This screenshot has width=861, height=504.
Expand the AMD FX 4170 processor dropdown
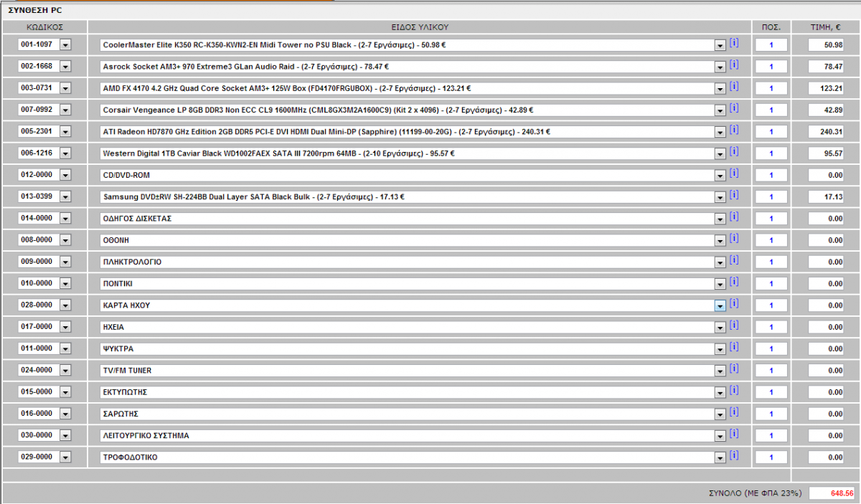[x=720, y=89]
